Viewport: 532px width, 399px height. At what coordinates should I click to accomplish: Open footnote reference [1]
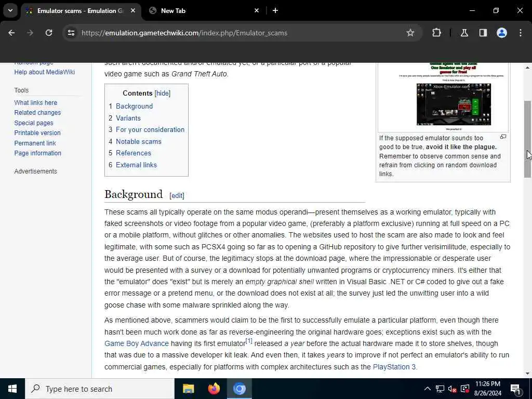point(249,341)
